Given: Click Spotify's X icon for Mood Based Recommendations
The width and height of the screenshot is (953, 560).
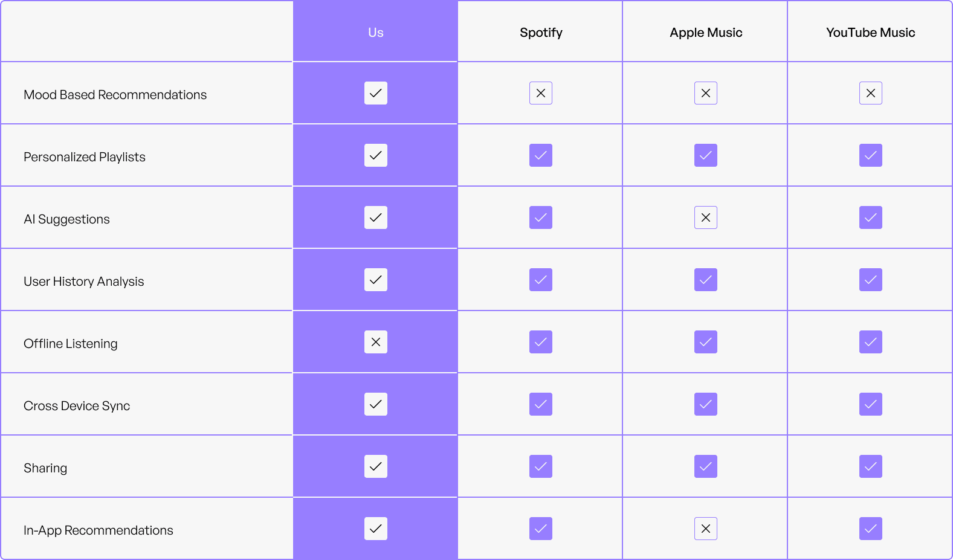Looking at the screenshot, I should tap(541, 93).
